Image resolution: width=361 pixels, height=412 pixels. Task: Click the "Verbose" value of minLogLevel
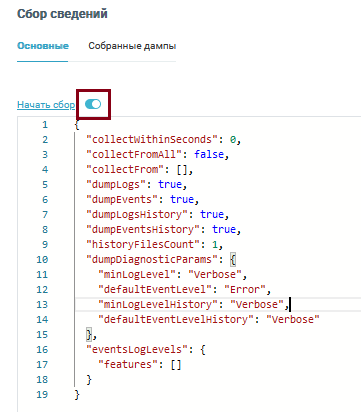pos(215,274)
